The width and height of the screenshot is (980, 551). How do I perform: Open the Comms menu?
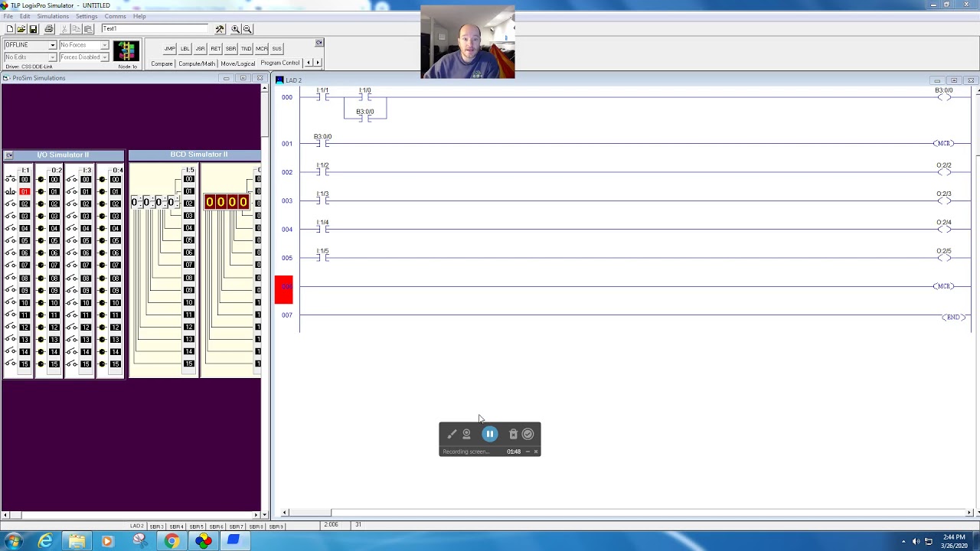(x=115, y=16)
